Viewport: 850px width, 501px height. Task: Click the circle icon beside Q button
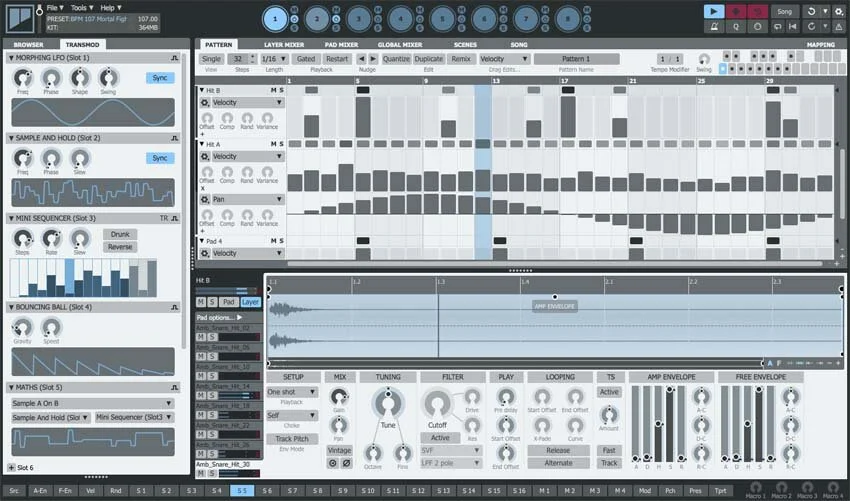click(757, 26)
